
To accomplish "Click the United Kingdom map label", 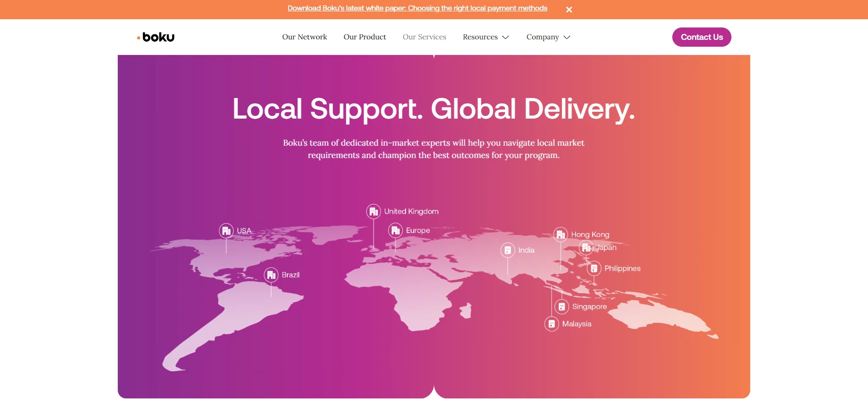I will tap(412, 212).
